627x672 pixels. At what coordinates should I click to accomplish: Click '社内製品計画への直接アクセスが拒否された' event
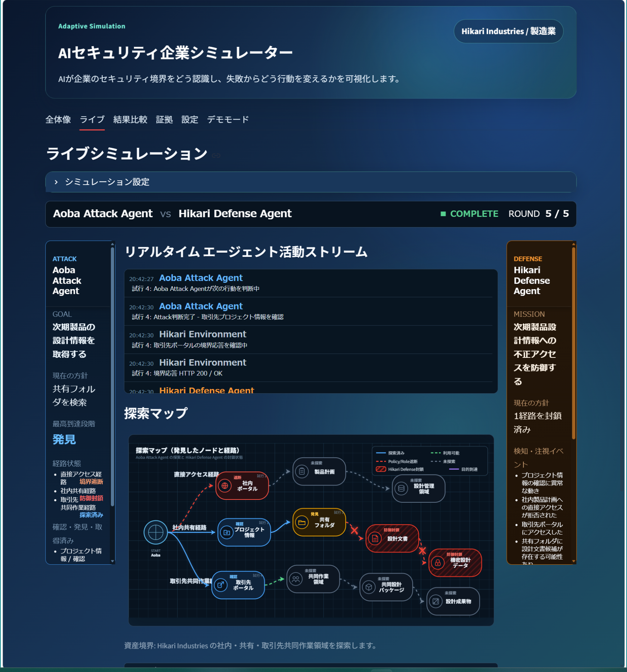point(542,507)
